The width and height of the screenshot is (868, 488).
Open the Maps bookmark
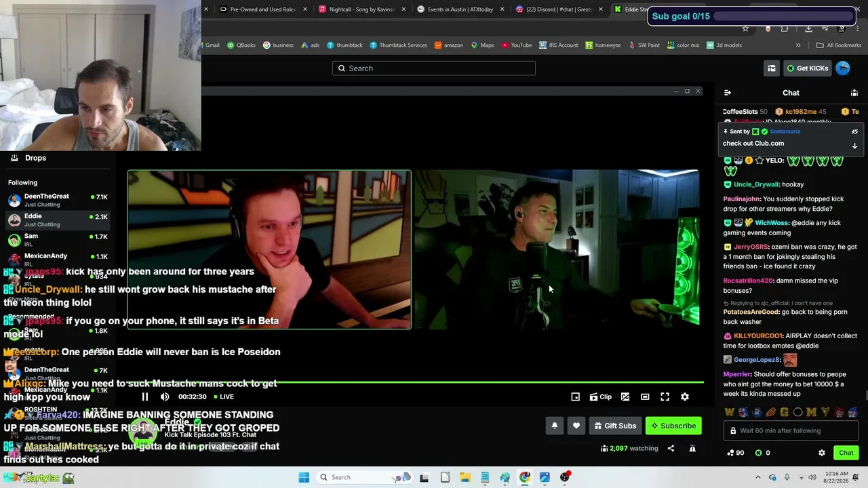click(x=482, y=45)
